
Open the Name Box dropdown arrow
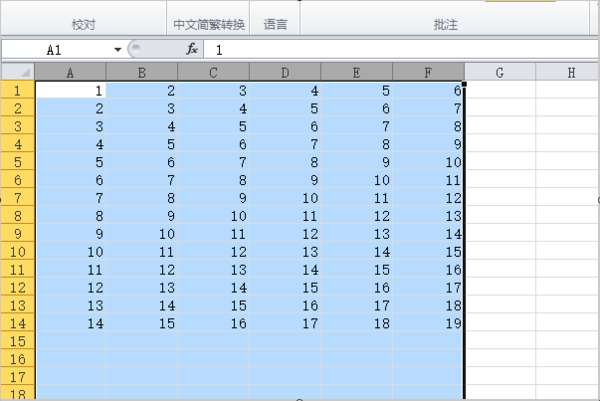pyautogui.click(x=117, y=50)
